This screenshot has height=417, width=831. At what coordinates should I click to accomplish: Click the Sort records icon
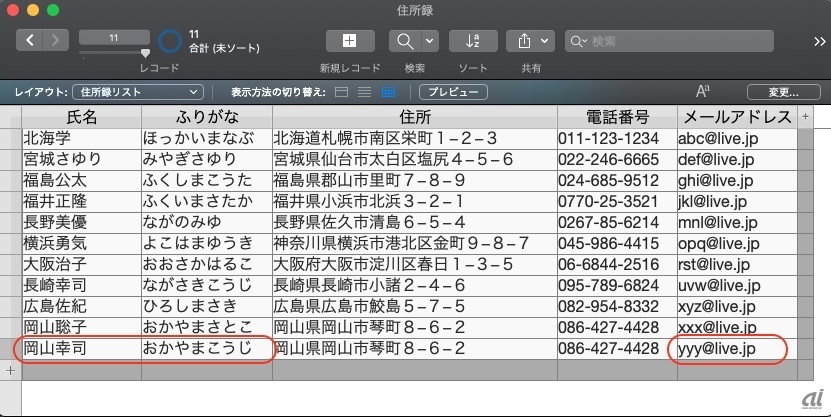(x=473, y=41)
